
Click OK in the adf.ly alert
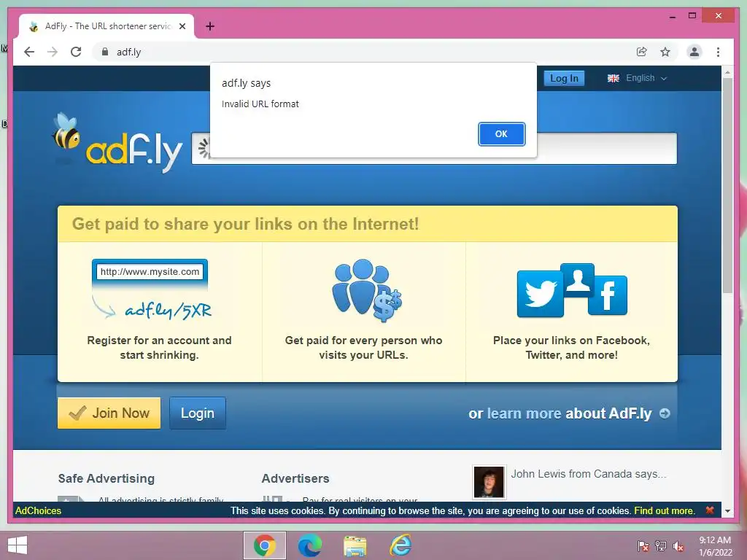(501, 134)
